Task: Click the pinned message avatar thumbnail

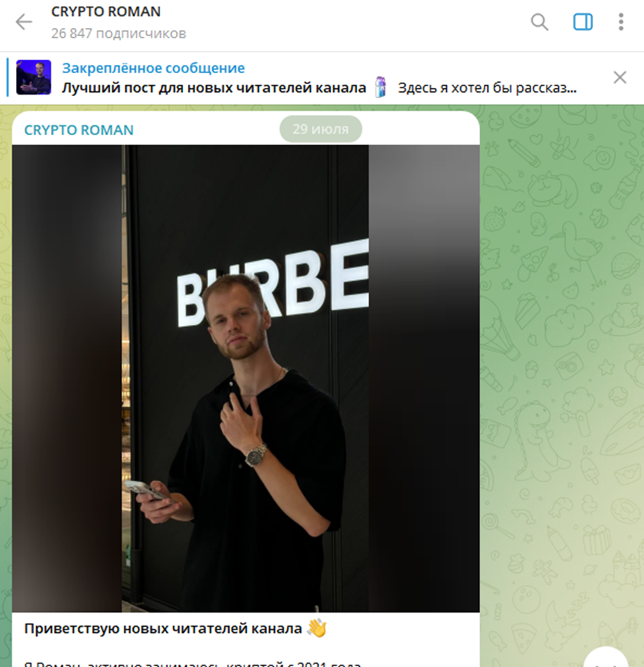Action: (33, 77)
